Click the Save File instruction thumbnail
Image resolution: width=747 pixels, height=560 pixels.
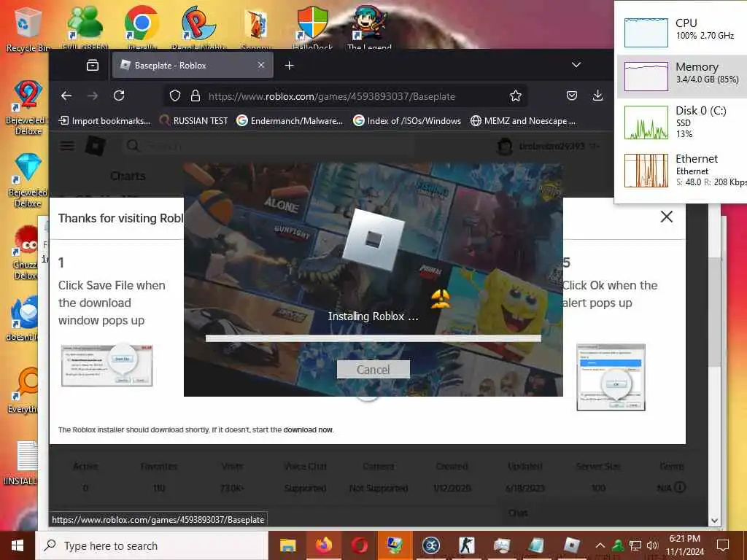[x=107, y=365]
